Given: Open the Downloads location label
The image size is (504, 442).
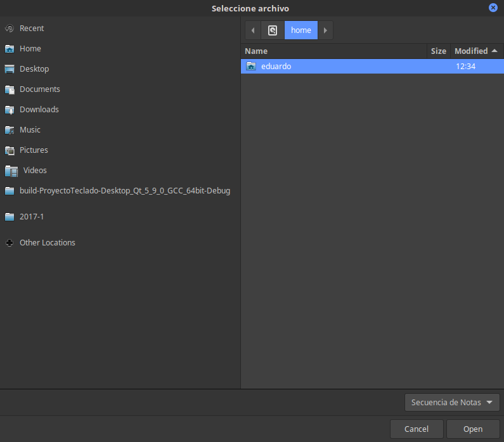Looking at the screenshot, I should (x=39, y=109).
